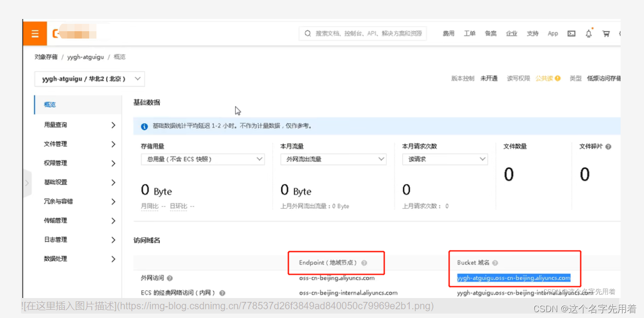Open the 企业 top menu
Image resolution: width=644 pixels, height=318 pixels.
click(511, 34)
